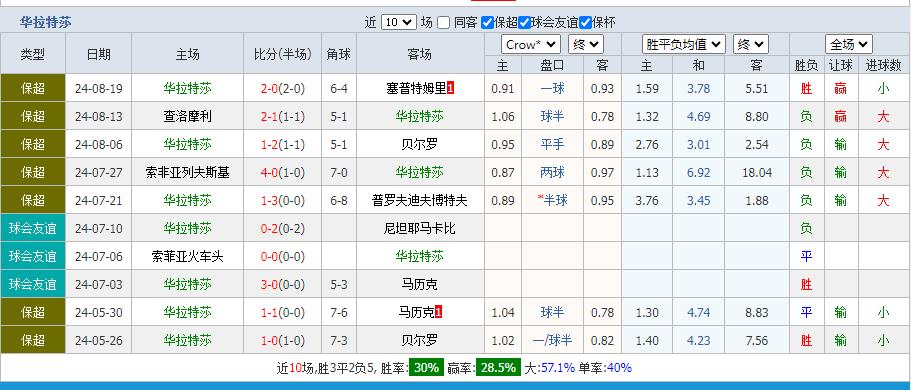911x390 pixels.
Task: Open the 终 dropdown next to 胜平负均值
Action: pyautogui.click(x=751, y=44)
